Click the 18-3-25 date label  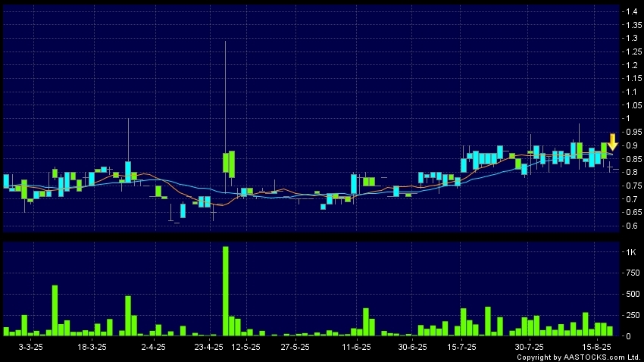92,347
